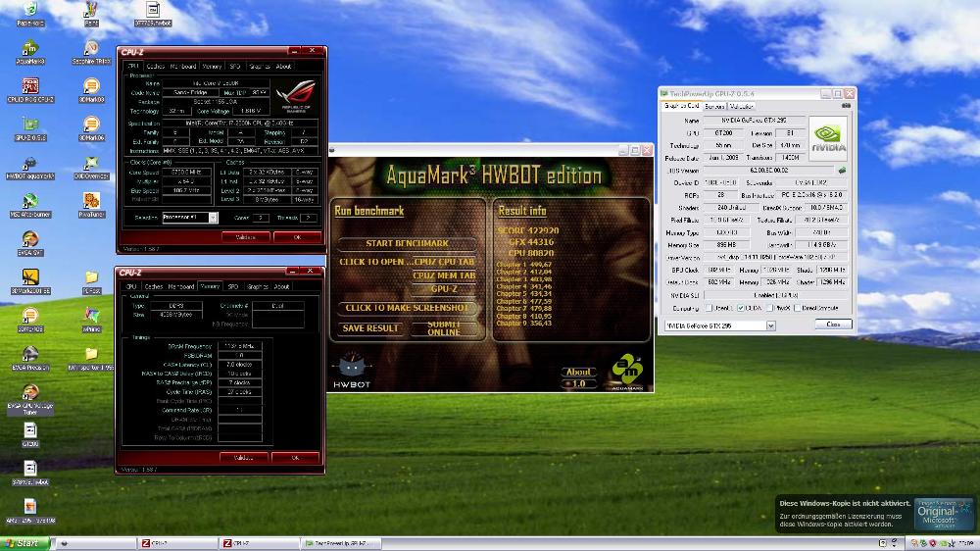Viewport: 980px width, 551px height.
Task: Launch the 3DMark2001 SE desktop shortcut
Action: click(30, 280)
